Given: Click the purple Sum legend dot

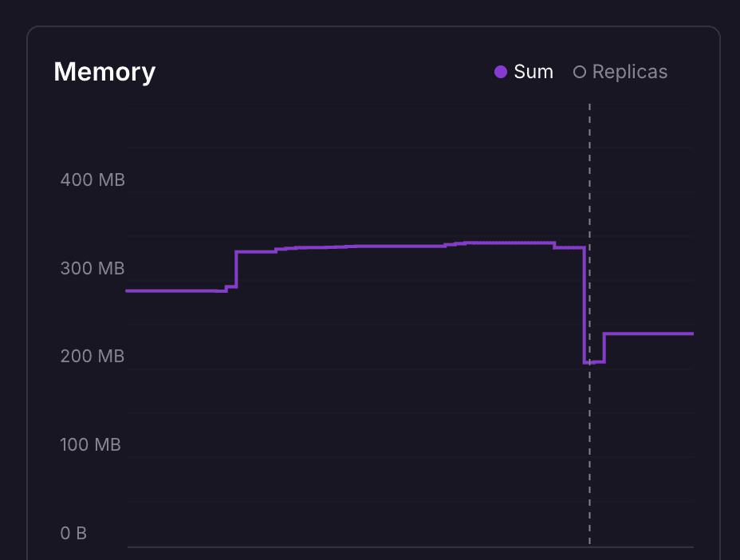Looking at the screenshot, I should coord(501,72).
